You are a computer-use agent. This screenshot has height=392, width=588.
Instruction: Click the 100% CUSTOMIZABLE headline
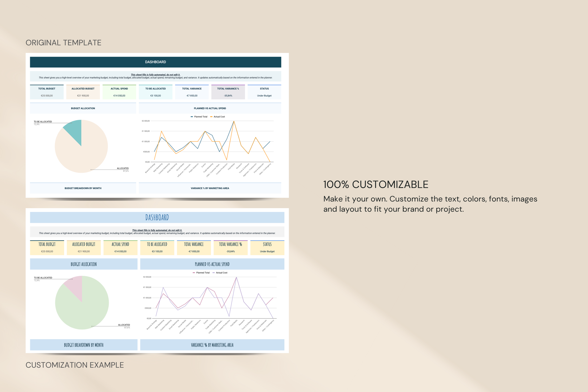pos(376,185)
